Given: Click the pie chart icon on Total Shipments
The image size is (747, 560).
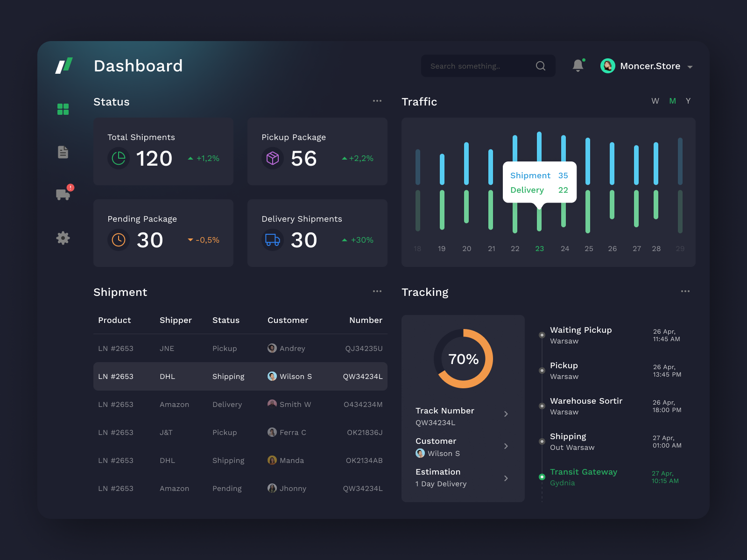Looking at the screenshot, I should click(x=119, y=159).
